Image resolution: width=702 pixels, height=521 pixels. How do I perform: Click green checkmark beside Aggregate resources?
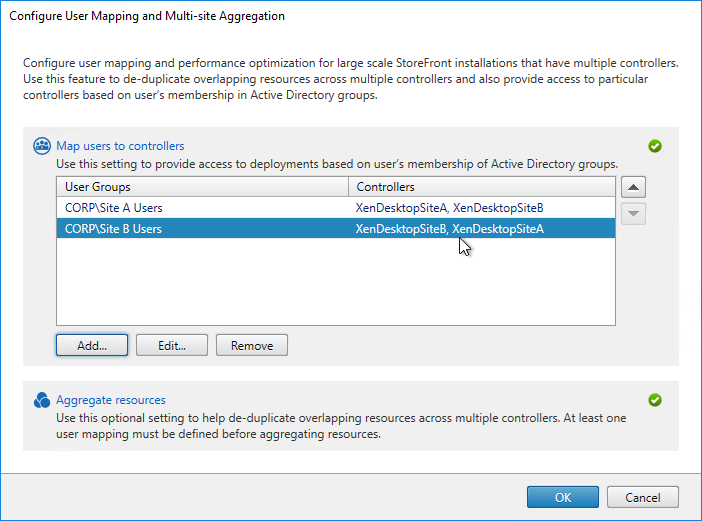(x=655, y=400)
